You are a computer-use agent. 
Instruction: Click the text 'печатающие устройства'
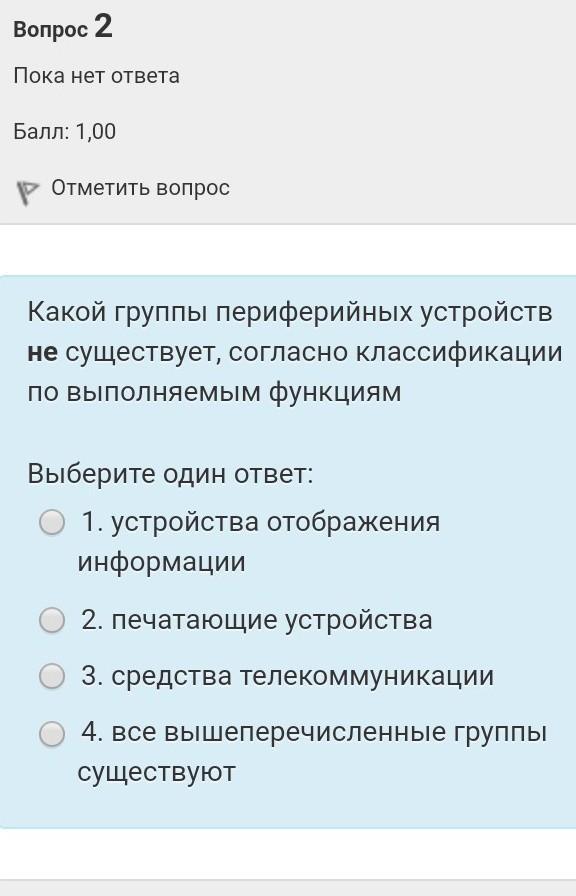pos(271,621)
